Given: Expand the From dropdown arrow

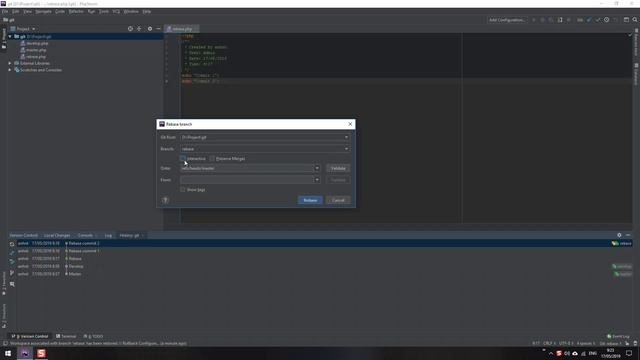Looking at the screenshot, I should (x=317, y=180).
